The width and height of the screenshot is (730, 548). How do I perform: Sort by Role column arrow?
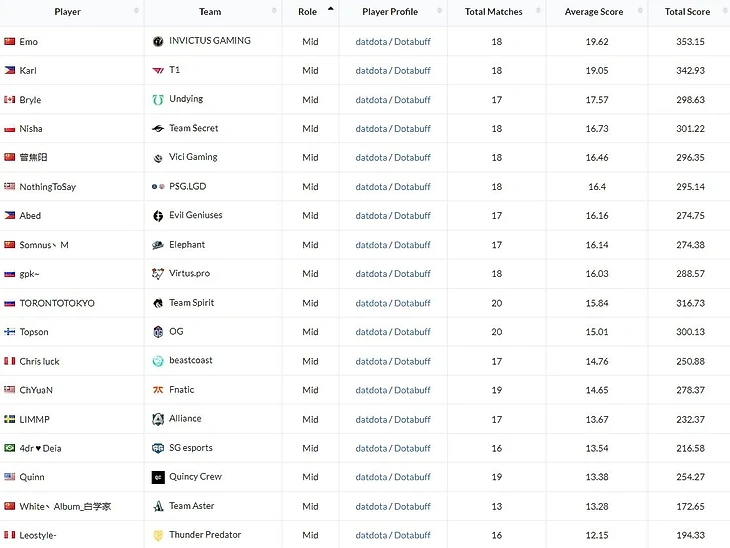tap(330, 9)
